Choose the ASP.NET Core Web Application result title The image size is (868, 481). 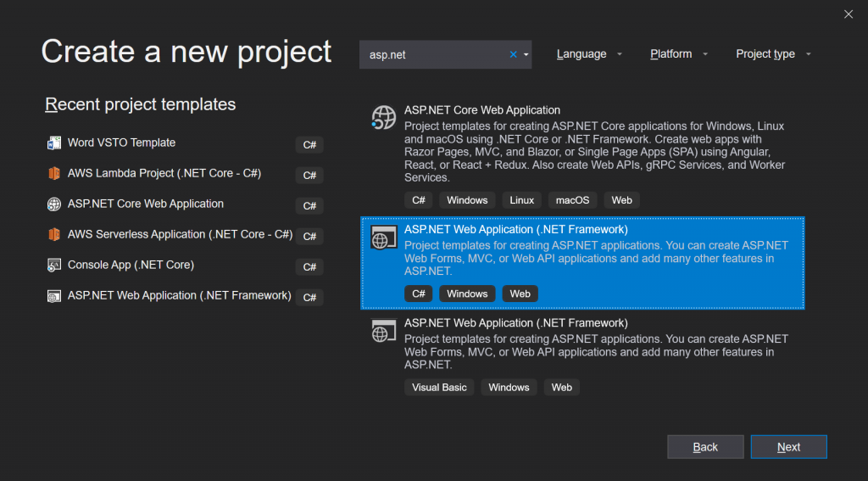coord(482,110)
